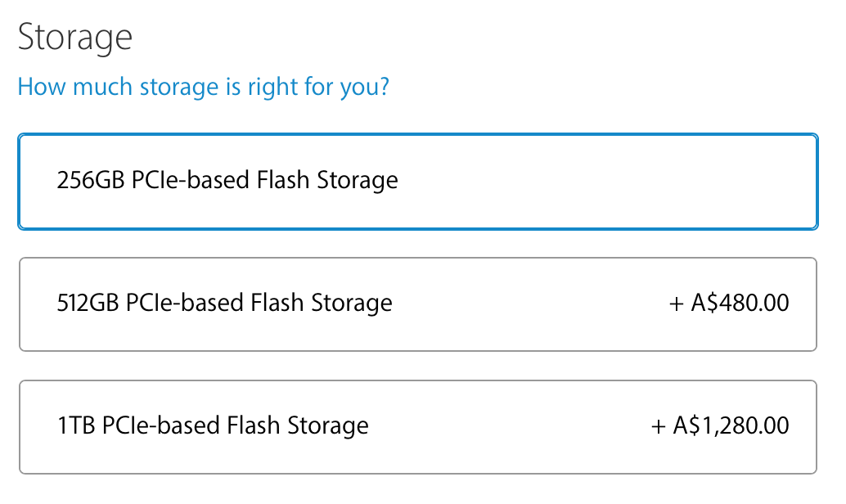Viewport: 846px width, 504px height.
Task: Click the + A$480.00 price label
Action: [729, 304]
